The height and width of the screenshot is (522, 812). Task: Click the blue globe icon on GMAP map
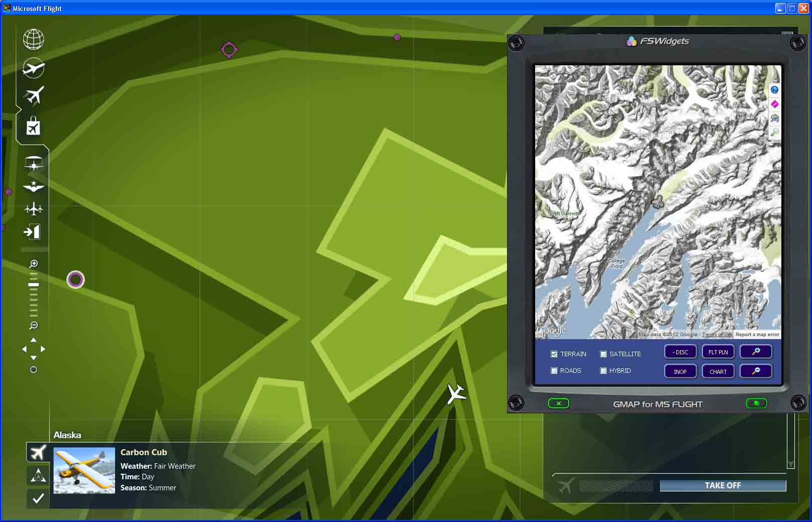774,90
